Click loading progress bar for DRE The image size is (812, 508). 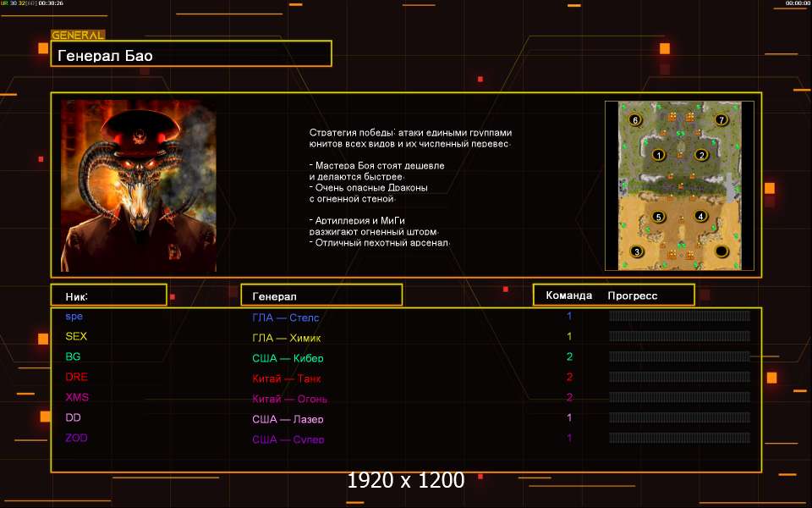pos(679,376)
